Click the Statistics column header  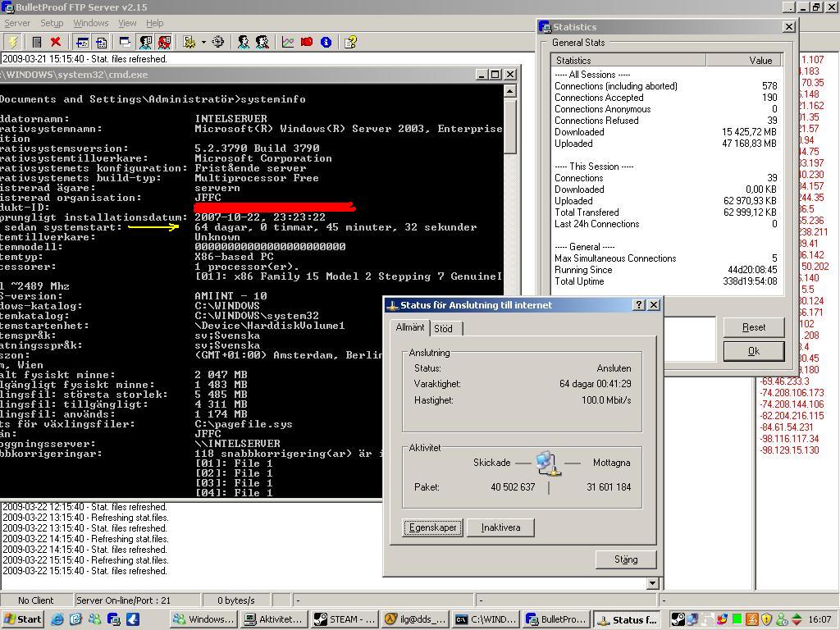click(x=628, y=60)
